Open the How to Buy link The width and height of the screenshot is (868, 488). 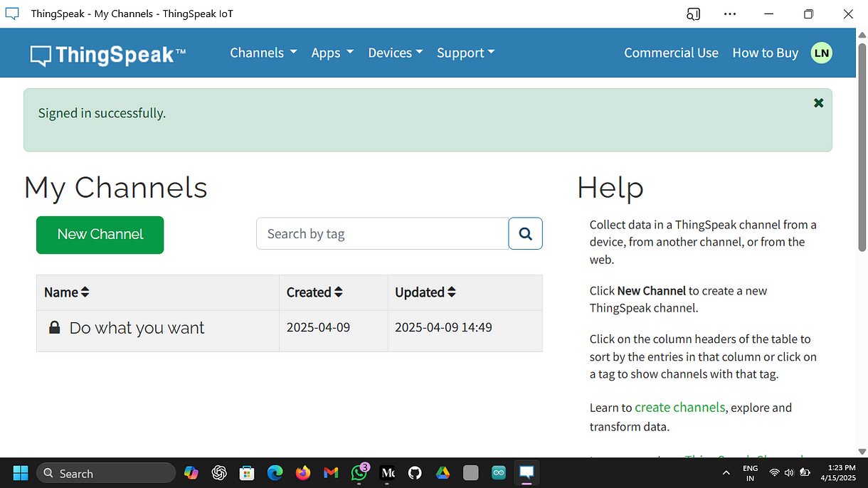coord(765,53)
